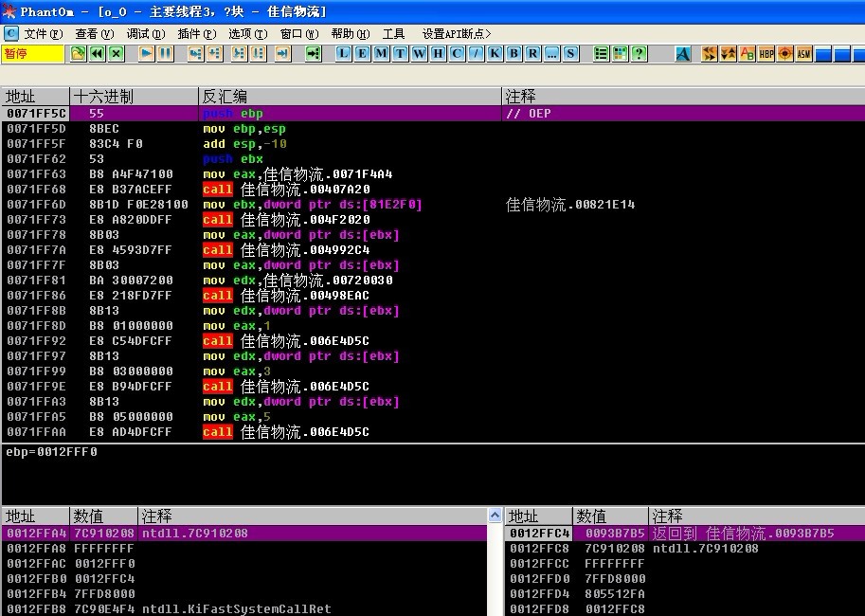The image size is (865, 616).
Task: Click the ASM plugin icon
Action: point(803,53)
